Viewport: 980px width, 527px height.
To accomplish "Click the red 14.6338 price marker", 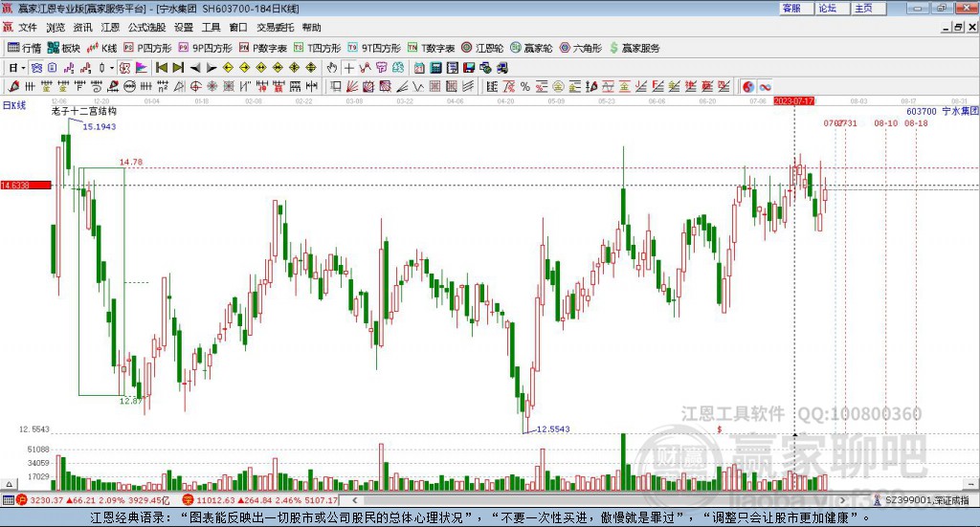I will [26, 185].
